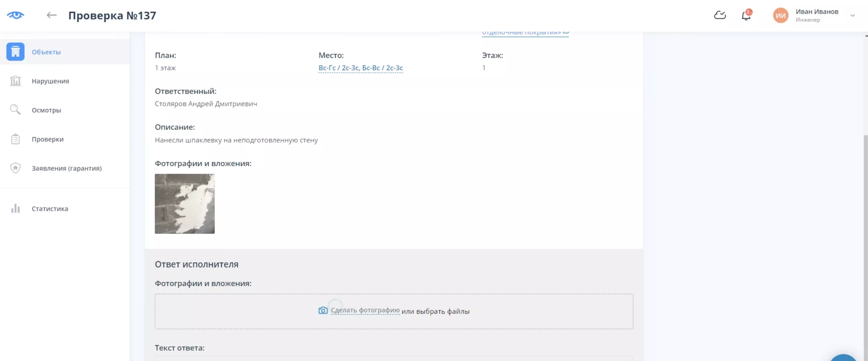
Task: Open the wall plaster photo thumbnail
Action: click(185, 204)
